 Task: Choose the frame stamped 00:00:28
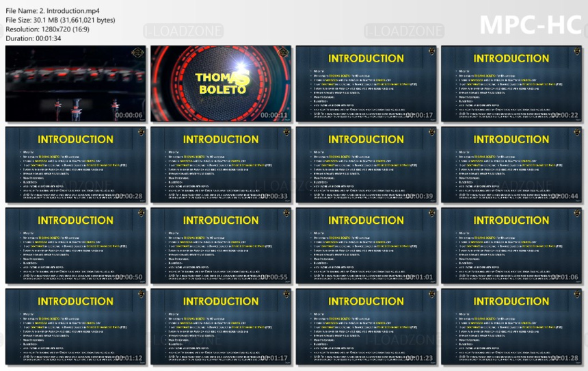point(75,165)
